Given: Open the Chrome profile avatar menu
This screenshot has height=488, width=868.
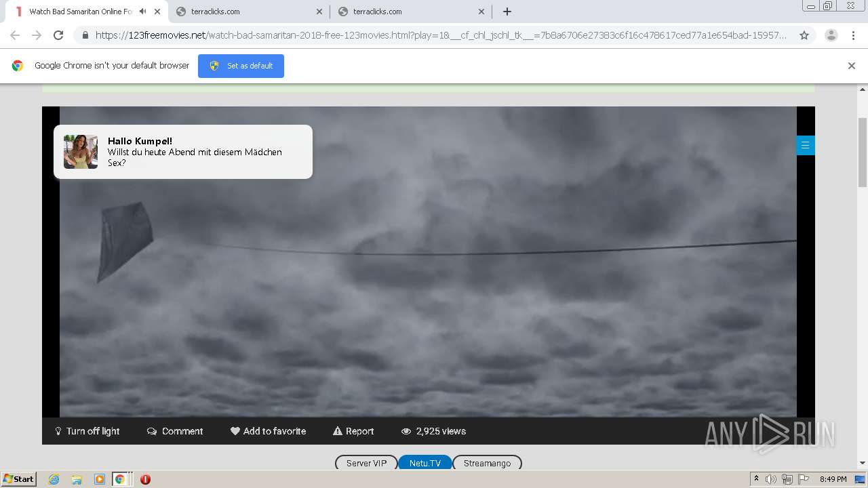Looking at the screenshot, I should coord(831,35).
